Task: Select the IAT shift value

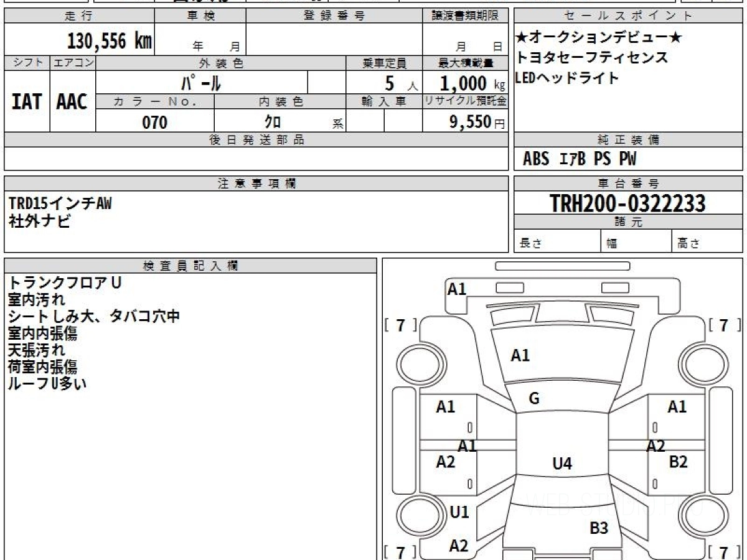Action: coord(27,101)
